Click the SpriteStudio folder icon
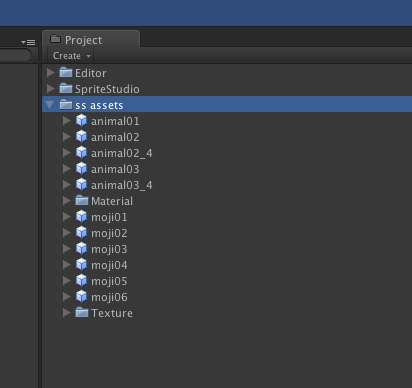412x388 pixels. pyautogui.click(x=66, y=88)
